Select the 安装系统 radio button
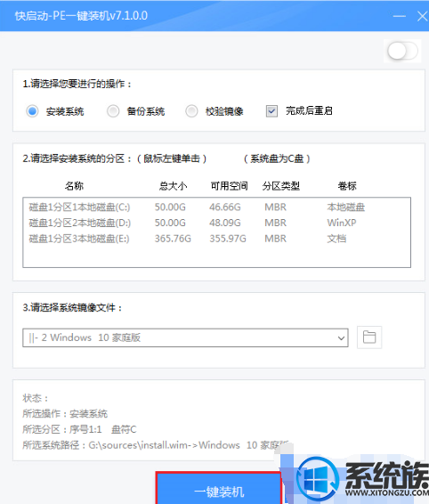Viewport: 429px width, 504px height. [x=32, y=111]
